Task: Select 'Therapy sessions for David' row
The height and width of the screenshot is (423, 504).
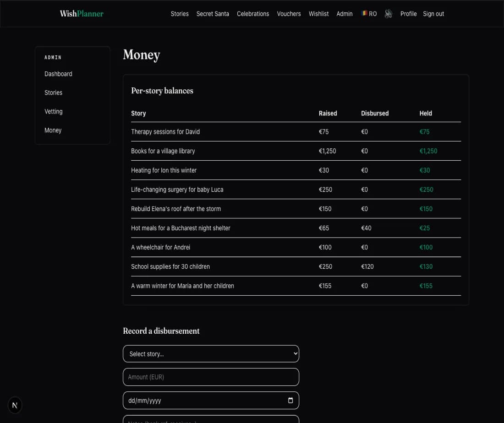Action: 296,132
